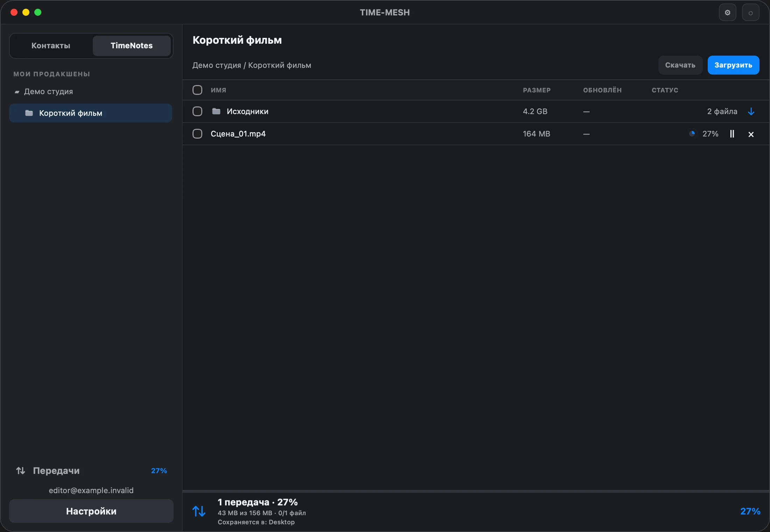Click the 27% status in Сцена_01.mp4 row
770x532 pixels.
(710, 134)
